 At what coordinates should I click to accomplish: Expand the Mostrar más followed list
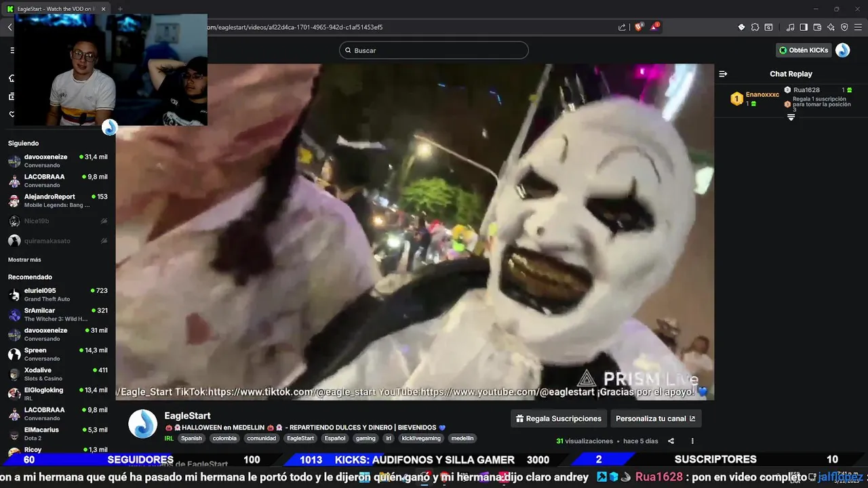(24, 260)
